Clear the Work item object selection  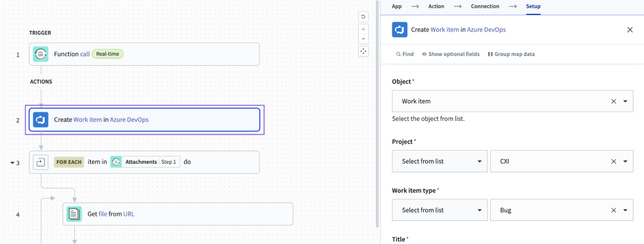[x=614, y=101]
